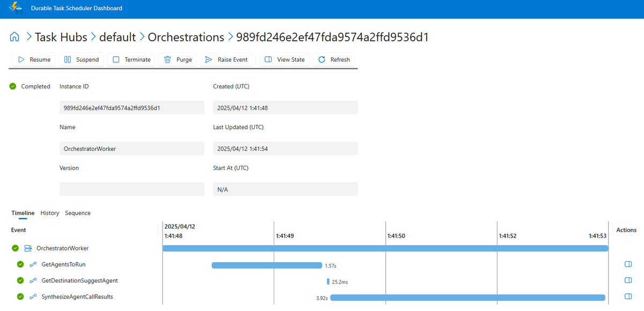Open details panel action for GetAgentsToRun
This screenshot has height=311, width=644.
(x=628, y=264)
